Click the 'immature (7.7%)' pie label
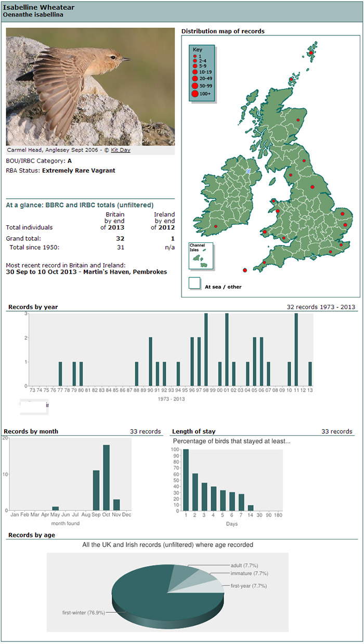 click(x=249, y=573)
